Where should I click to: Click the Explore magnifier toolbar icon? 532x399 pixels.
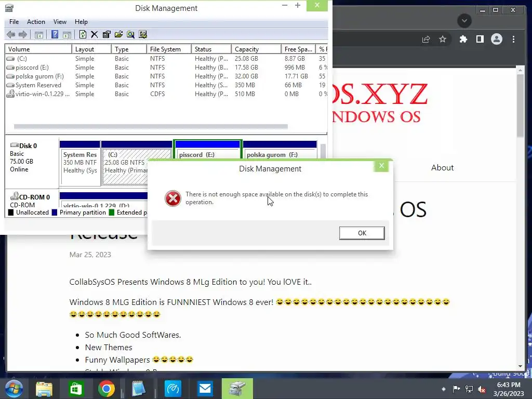click(x=130, y=34)
